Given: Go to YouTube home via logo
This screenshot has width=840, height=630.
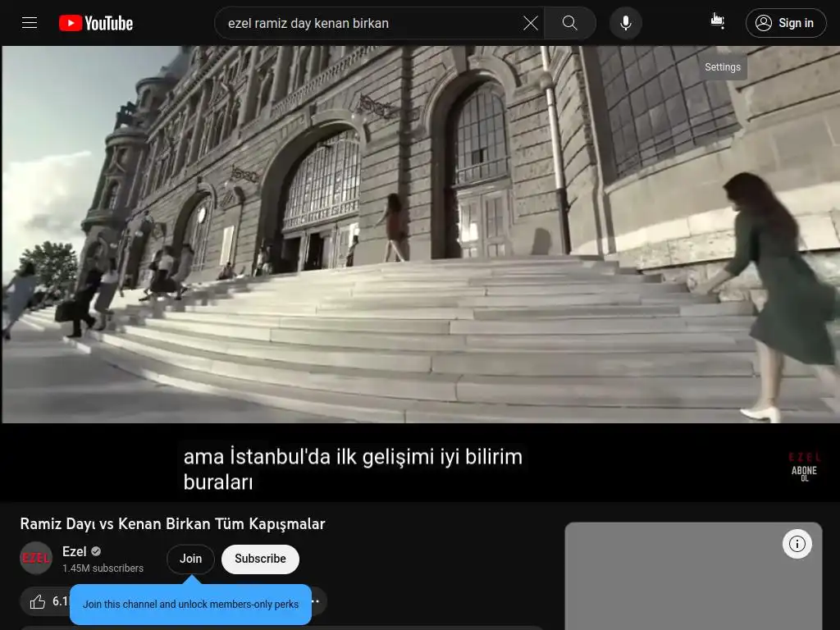Looking at the screenshot, I should pos(96,23).
